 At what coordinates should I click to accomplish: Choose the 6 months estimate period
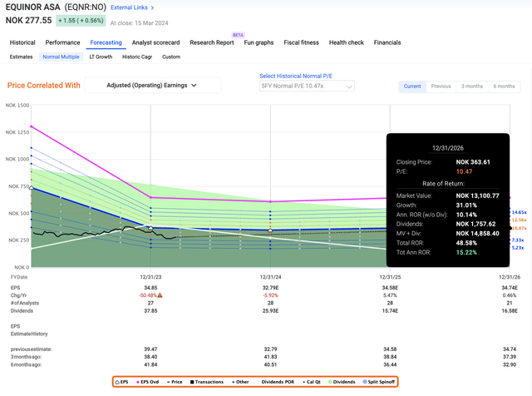click(x=504, y=87)
